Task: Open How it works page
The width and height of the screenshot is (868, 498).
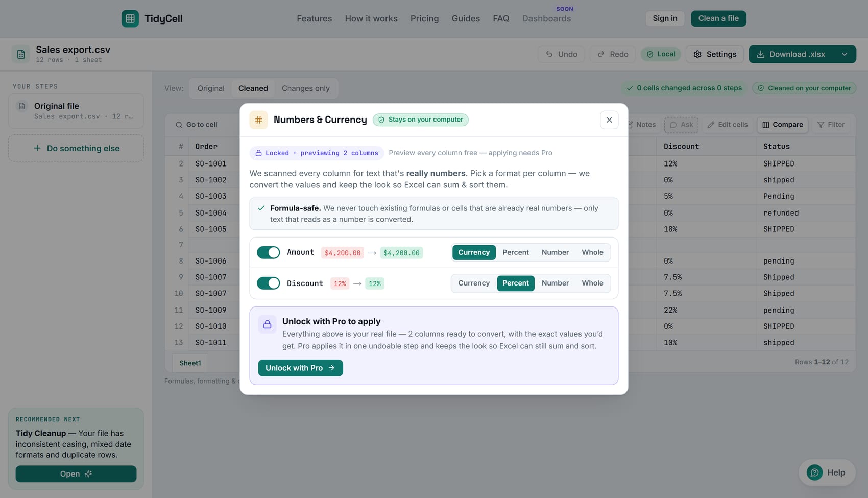Action: tap(371, 18)
